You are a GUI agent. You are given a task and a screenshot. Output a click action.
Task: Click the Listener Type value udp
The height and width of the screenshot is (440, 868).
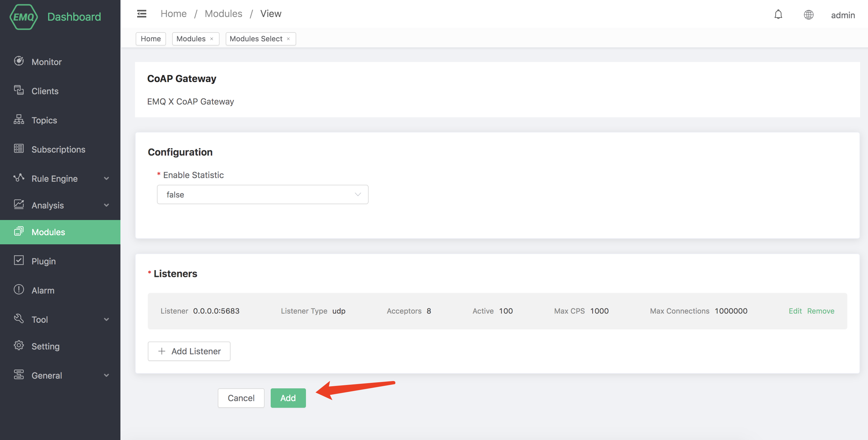[x=339, y=311]
